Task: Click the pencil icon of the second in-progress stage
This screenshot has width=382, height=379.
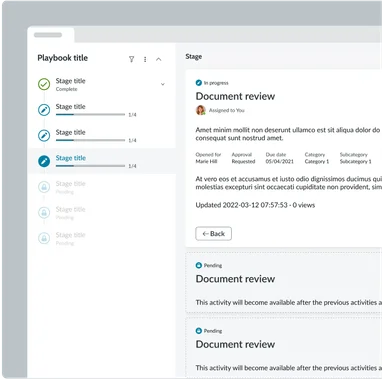Action: click(x=44, y=135)
